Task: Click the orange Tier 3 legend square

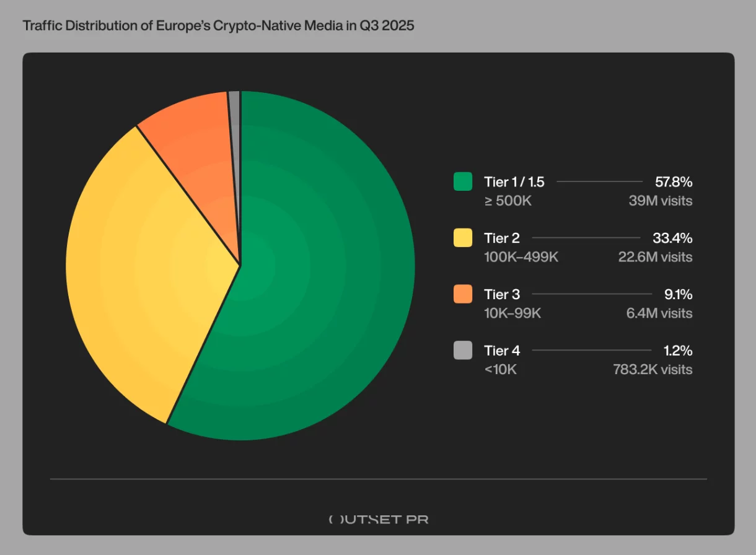Action: click(x=462, y=294)
